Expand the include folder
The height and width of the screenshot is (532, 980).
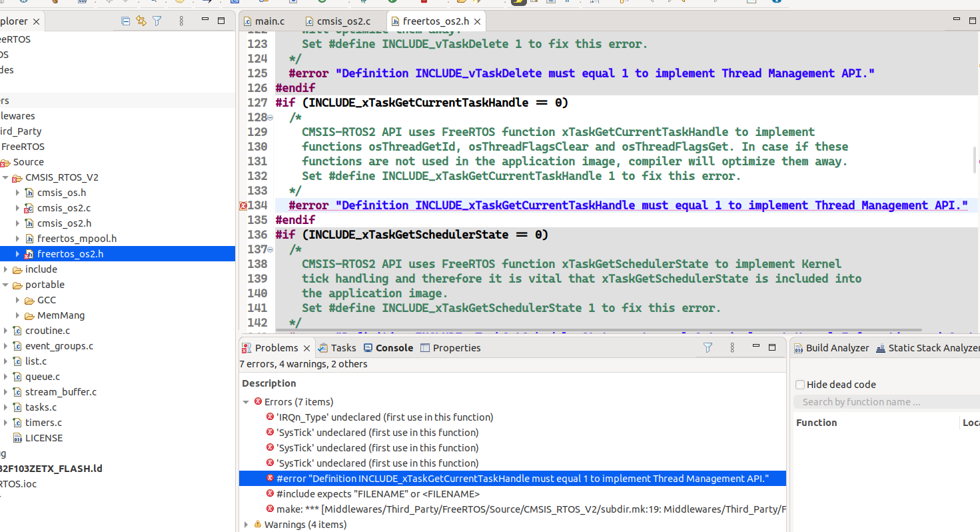point(5,269)
